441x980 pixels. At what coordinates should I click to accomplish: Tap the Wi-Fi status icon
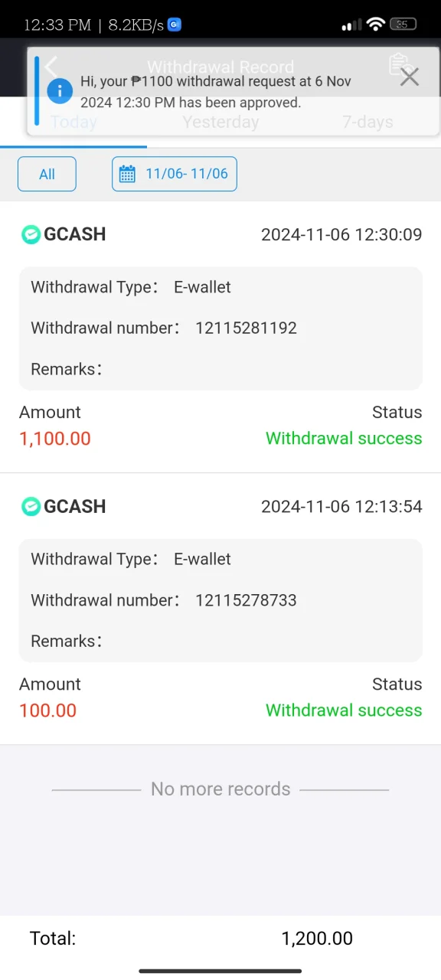tap(375, 24)
